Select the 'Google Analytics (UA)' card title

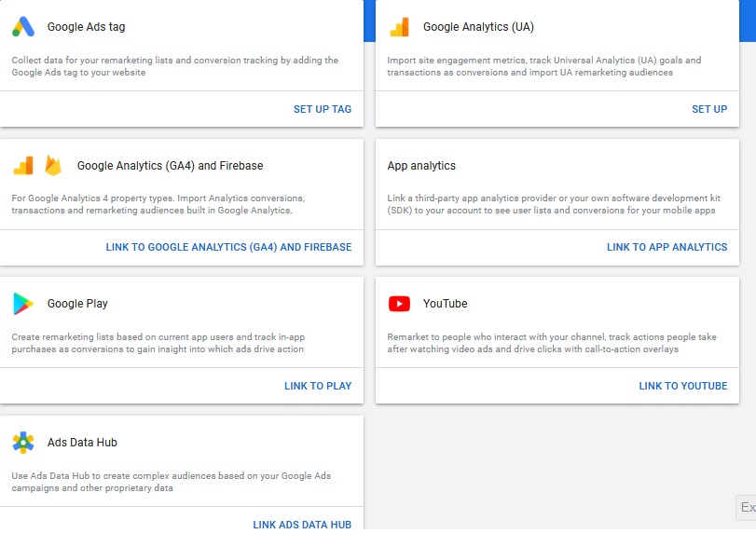478,27
